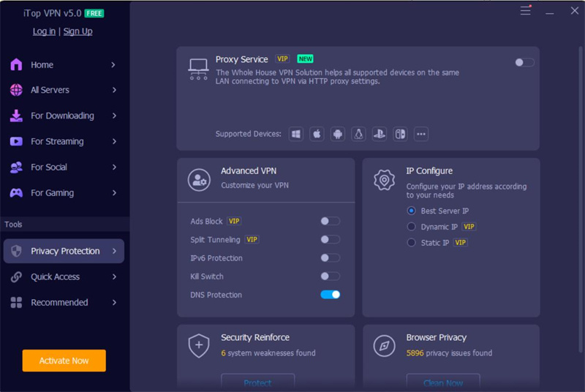Screen dimensions: 585x392
Task: Select the Linux supported device icon
Action: pos(358,134)
